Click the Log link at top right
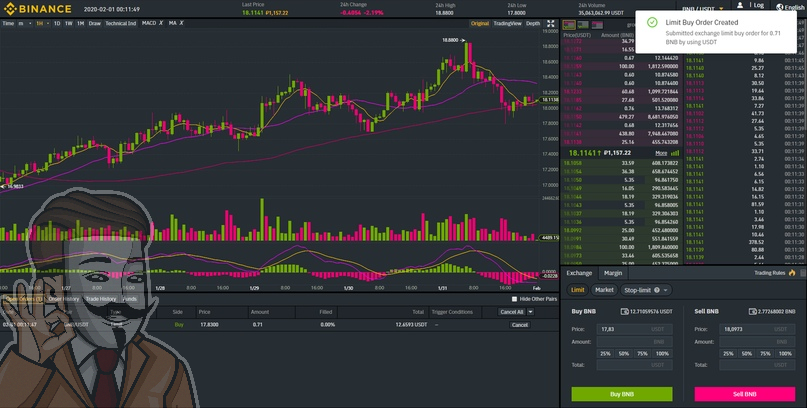This screenshot has width=807, height=408. click(x=759, y=6)
